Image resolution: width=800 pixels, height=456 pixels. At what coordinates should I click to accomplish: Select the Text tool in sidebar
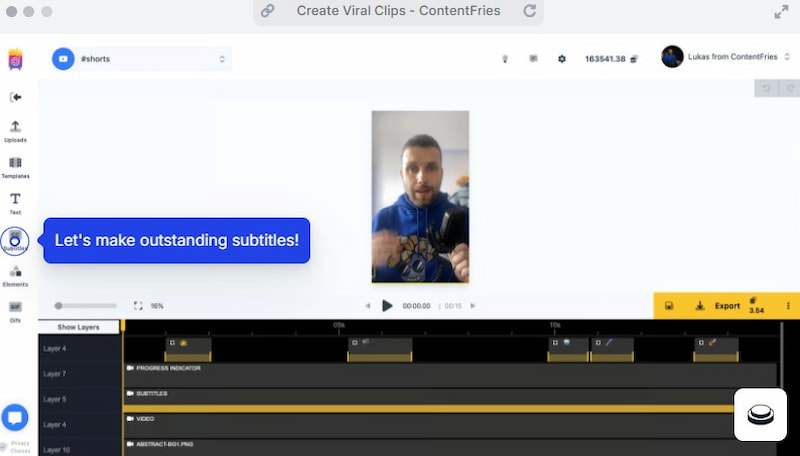pyautogui.click(x=15, y=203)
